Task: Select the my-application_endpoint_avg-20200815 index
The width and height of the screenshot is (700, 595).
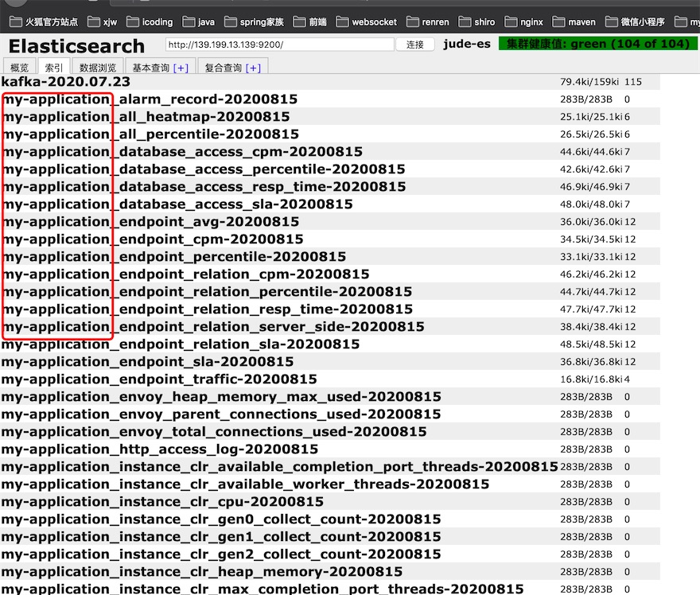Action: 150,221
